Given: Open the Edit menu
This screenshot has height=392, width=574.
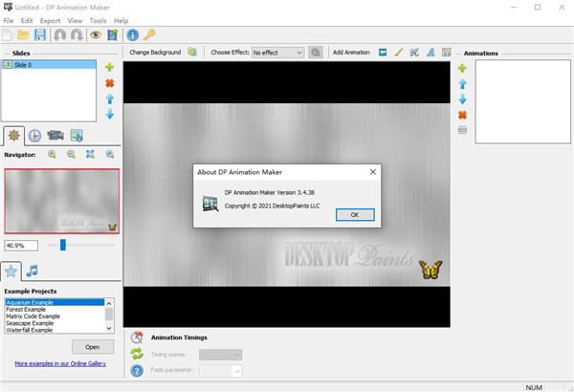Looking at the screenshot, I should tap(27, 20).
